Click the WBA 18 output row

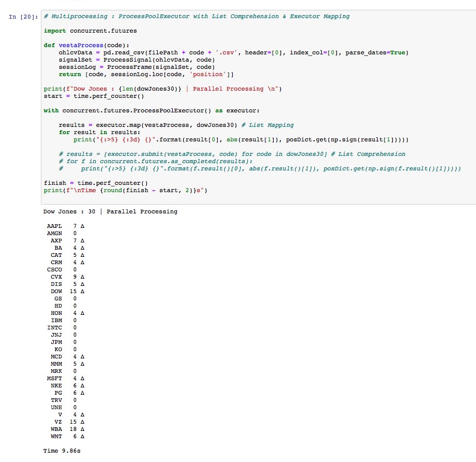[67, 429]
